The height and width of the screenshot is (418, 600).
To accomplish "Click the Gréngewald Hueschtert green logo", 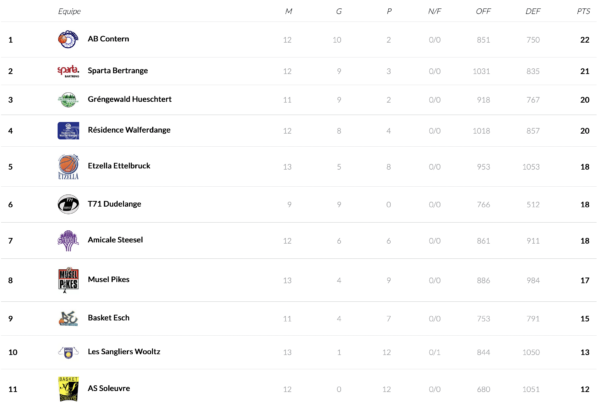I will (67, 100).
